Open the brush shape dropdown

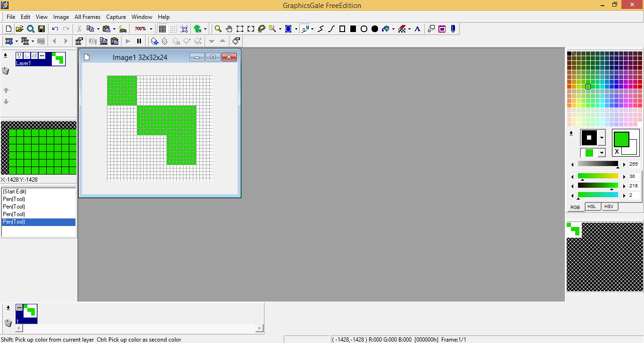tap(601, 138)
